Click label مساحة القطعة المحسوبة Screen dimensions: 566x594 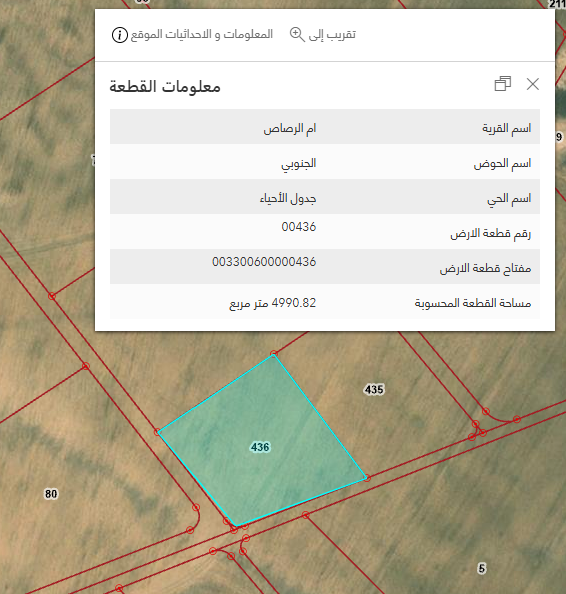473,303
